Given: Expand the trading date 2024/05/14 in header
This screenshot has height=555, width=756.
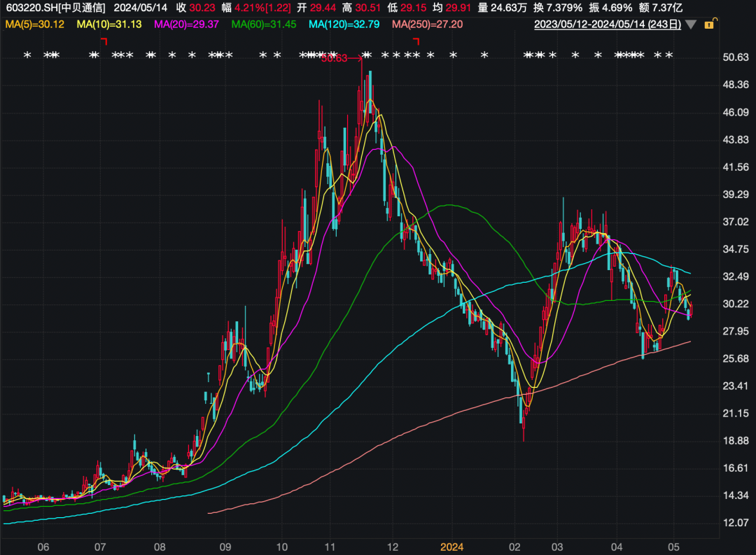Looking at the screenshot, I should pos(139,8).
